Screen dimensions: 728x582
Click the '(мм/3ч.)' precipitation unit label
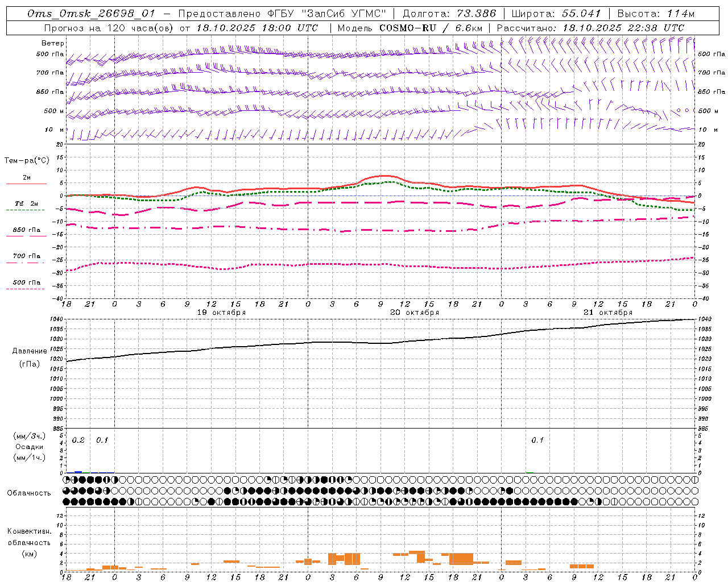pyautogui.click(x=29, y=436)
